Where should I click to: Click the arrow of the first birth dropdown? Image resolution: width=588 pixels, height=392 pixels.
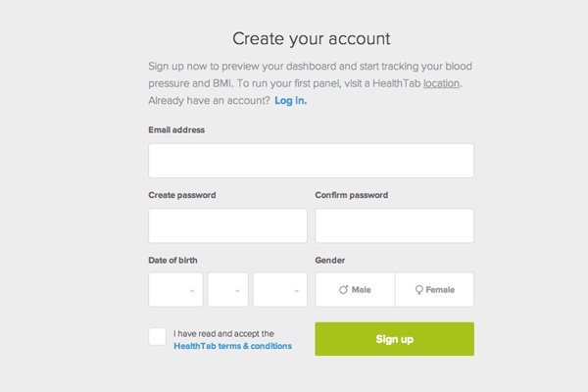[x=192, y=291]
